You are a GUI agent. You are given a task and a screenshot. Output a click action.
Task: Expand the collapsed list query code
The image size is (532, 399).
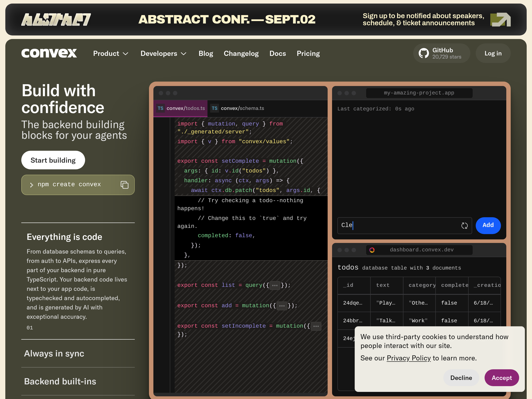(x=275, y=285)
